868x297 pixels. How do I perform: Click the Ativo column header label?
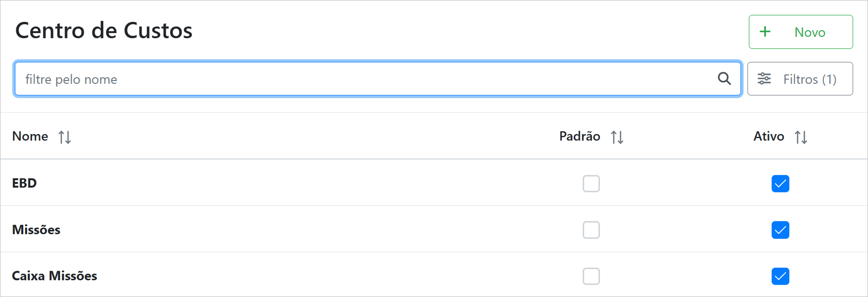pyautogui.click(x=768, y=136)
